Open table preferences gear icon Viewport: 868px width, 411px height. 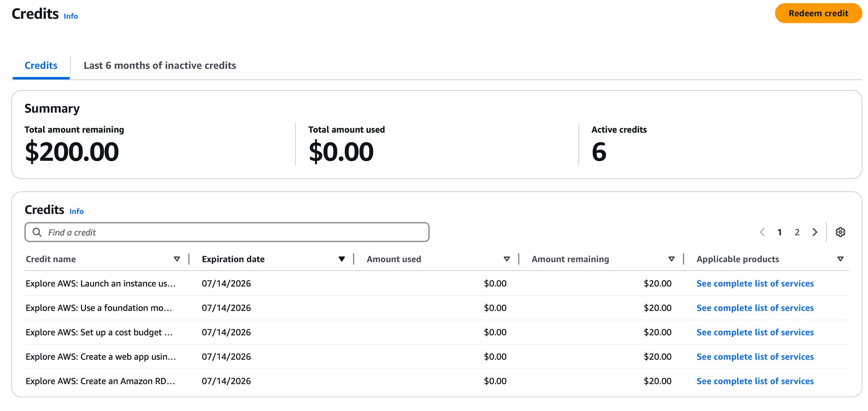click(840, 232)
